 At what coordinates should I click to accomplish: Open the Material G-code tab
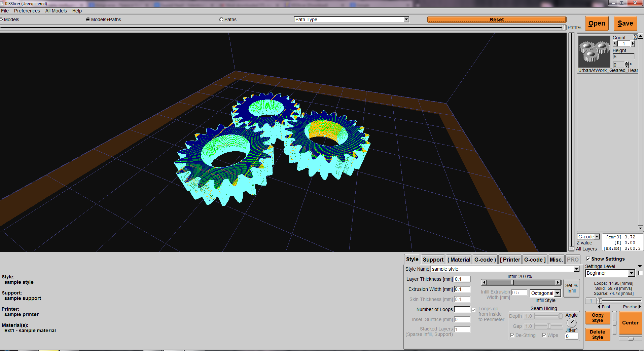tap(485, 260)
